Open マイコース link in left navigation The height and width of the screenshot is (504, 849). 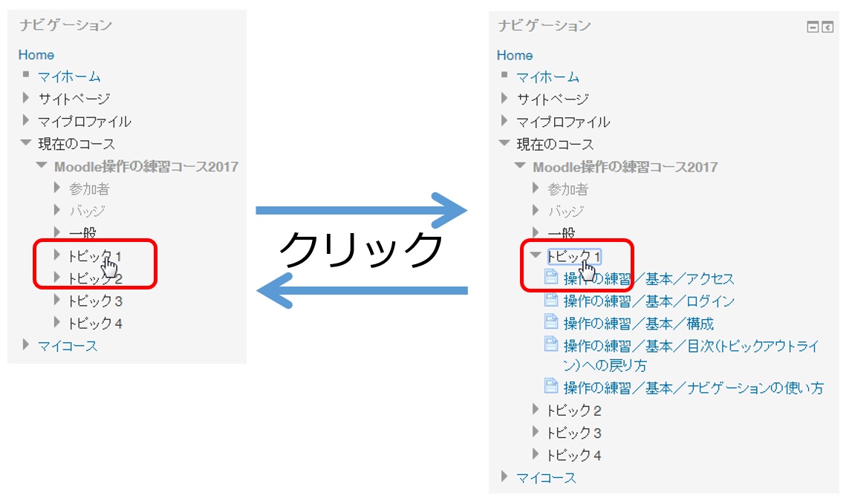(x=68, y=346)
